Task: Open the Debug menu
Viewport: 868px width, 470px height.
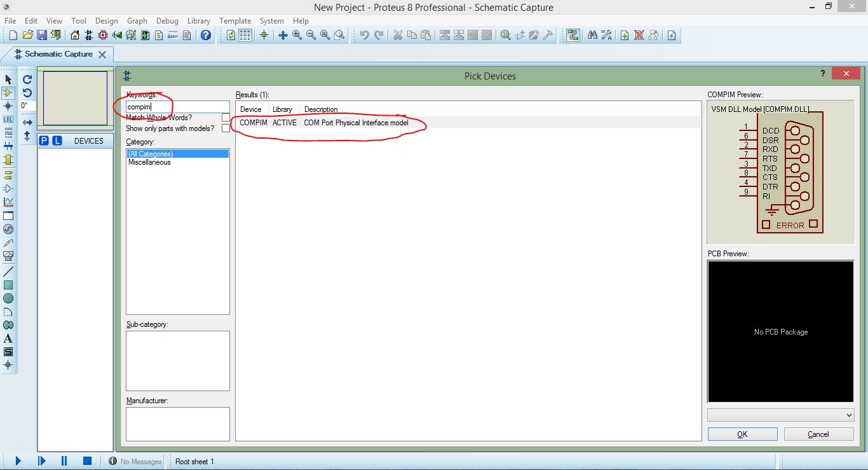Action: (167, 20)
